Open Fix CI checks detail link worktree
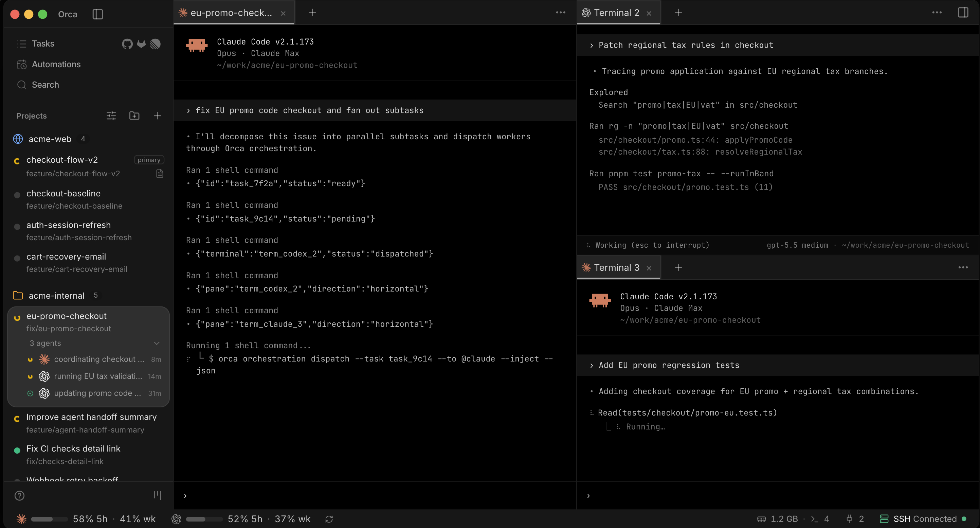 [x=88, y=455]
